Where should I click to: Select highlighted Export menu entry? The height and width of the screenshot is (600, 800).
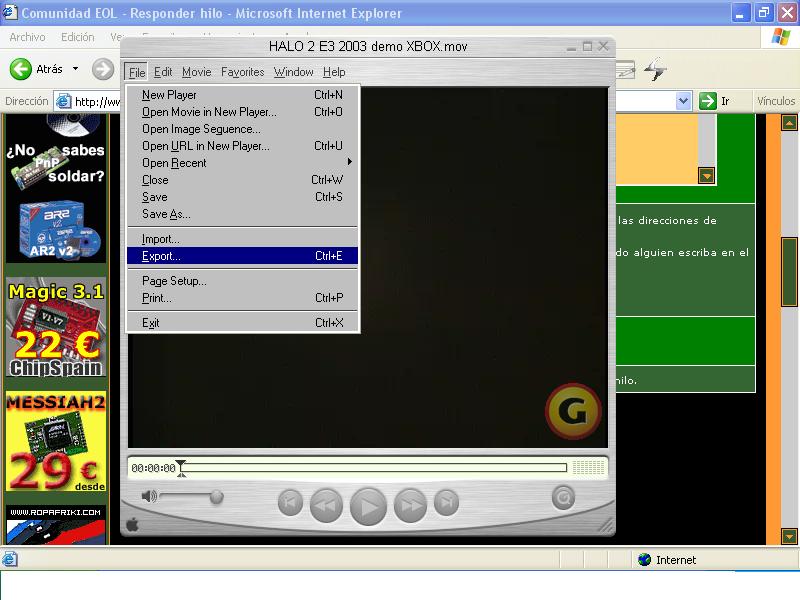pyautogui.click(x=242, y=256)
